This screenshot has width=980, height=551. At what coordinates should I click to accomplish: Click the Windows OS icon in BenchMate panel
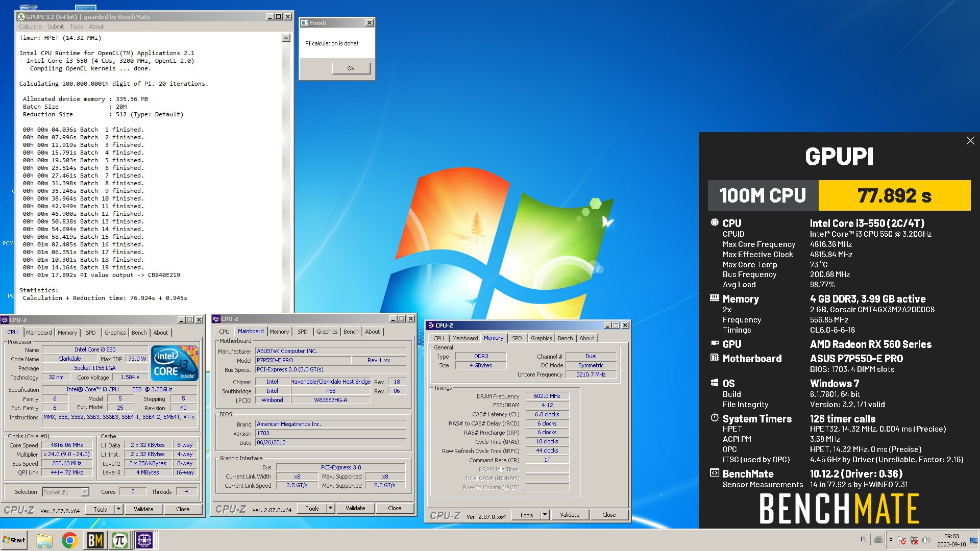(715, 383)
